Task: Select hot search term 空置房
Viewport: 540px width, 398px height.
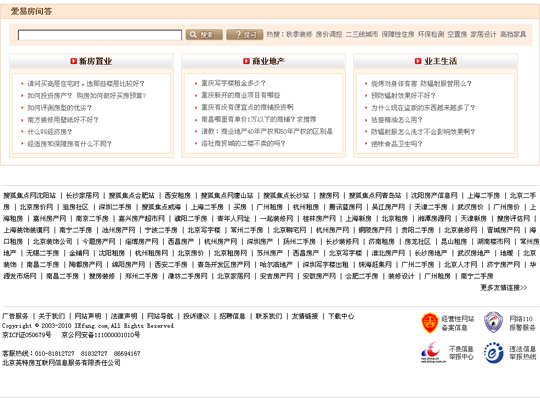Action: (457, 34)
